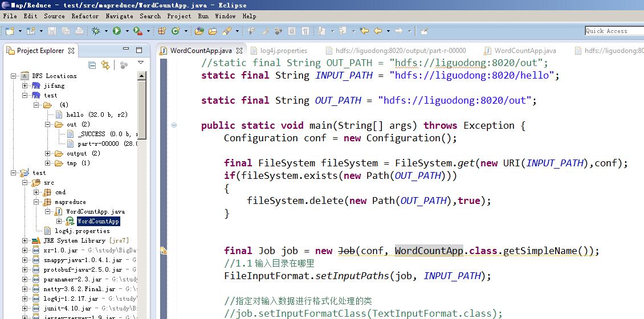
Task: Click the New Java Package icon
Action: point(162,31)
